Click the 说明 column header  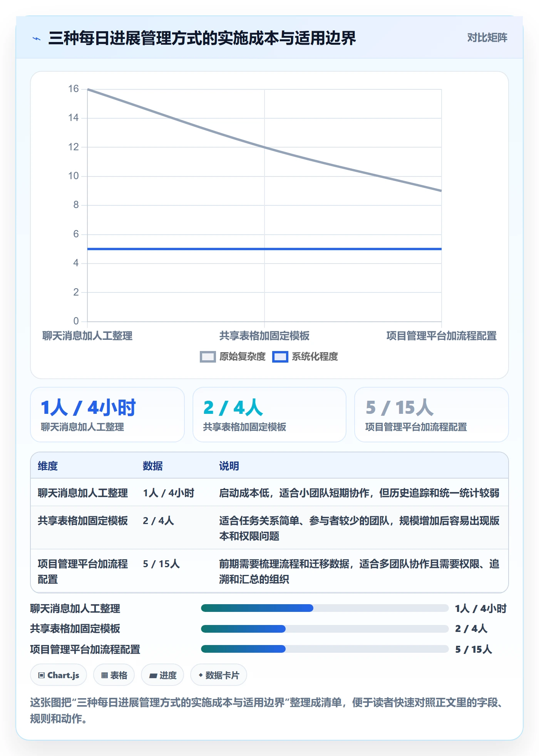coord(229,466)
